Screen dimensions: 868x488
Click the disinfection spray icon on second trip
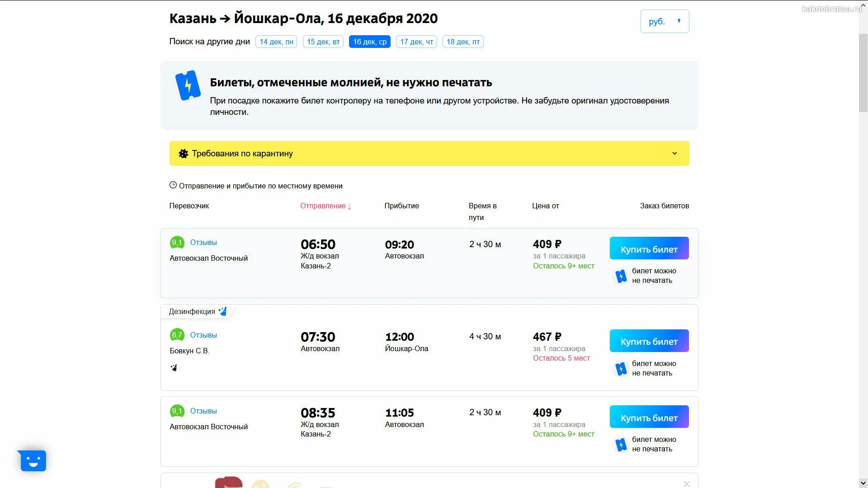point(222,311)
